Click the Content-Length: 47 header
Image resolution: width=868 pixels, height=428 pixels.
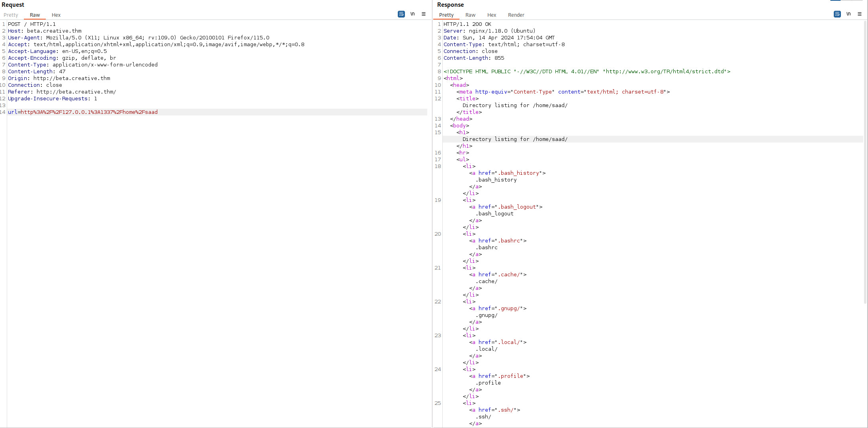(x=37, y=72)
